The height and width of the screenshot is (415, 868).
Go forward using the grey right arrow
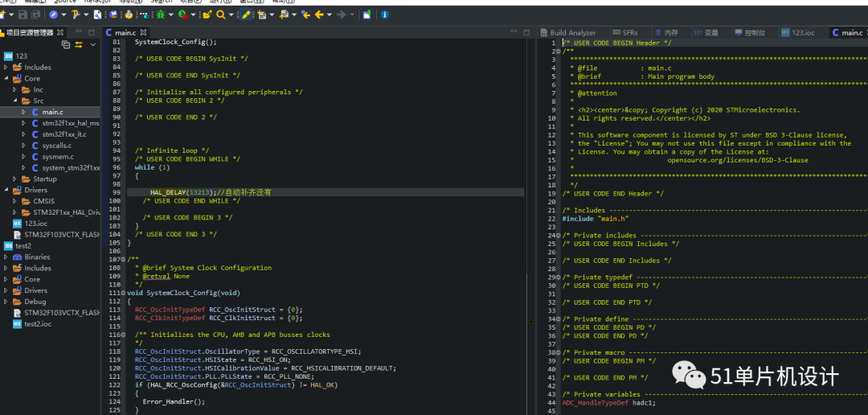pyautogui.click(x=341, y=15)
